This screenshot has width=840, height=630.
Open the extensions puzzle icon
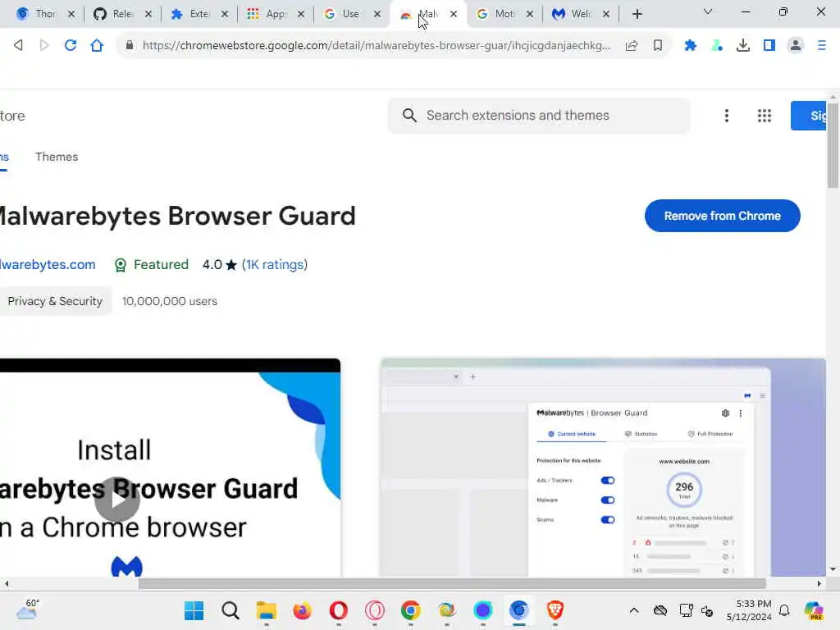tap(691, 46)
